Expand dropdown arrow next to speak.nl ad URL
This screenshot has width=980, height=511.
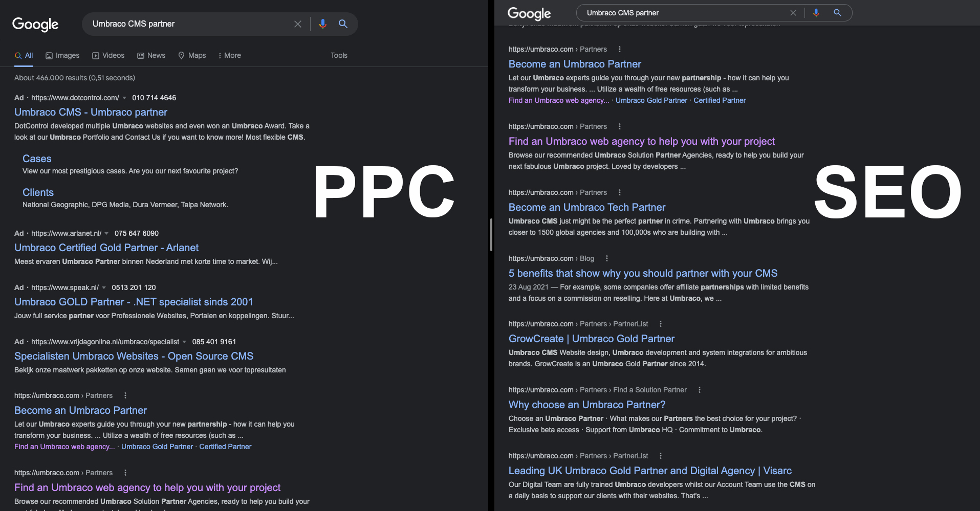[x=104, y=287]
